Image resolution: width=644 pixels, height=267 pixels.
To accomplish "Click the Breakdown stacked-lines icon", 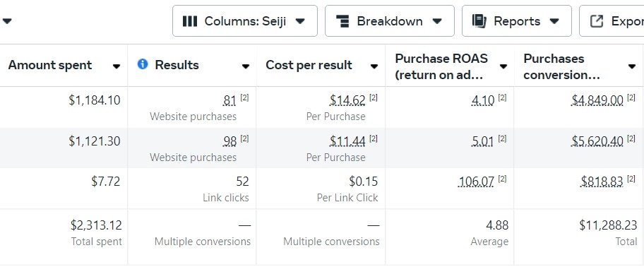I will [342, 21].
